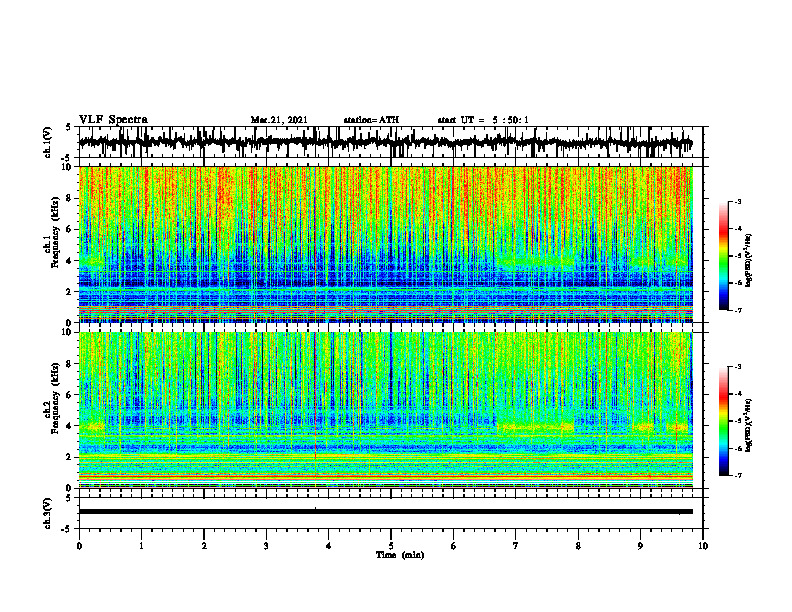The image size is (792, 612).
Task: Click the "8" frequency tick of ch.1 spectrogram
Action: (71, 198)
